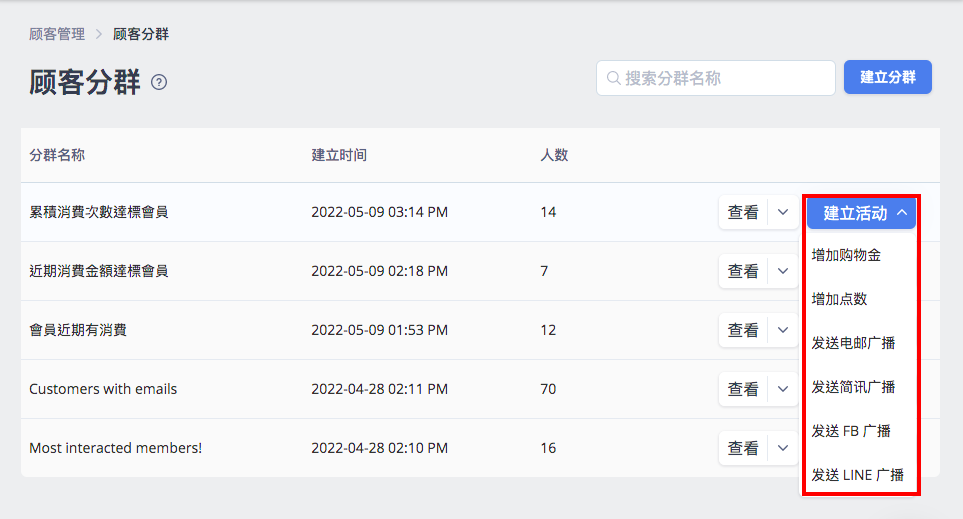Viewport: 963px width, 519px height.
Task: Click date 2022-04-28 02:10 PM
Action: pos(380,448)
